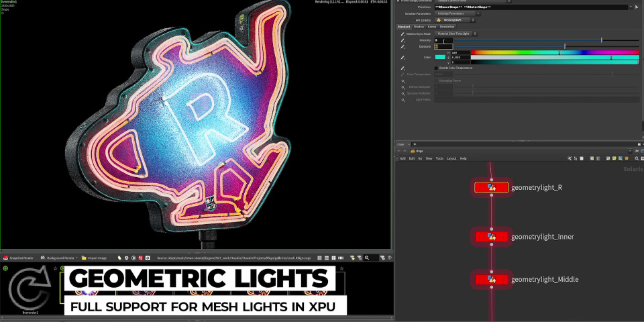Enable the Color Temperature checkbox

point(436,68)
